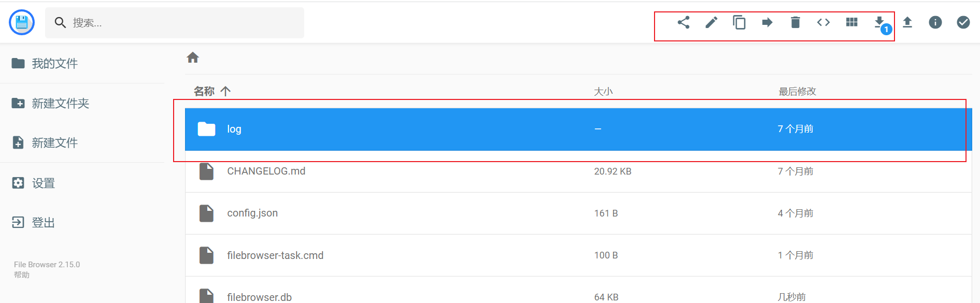The width and height of the screenshot is (980, 303).
Task: Show file info with the info icon
Action: click(935, 22)
